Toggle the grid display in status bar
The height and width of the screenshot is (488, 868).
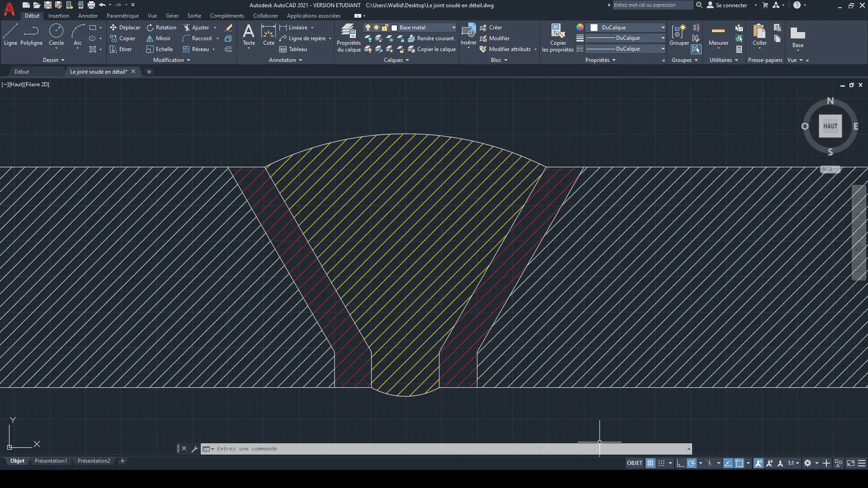[x=650, y=463]
